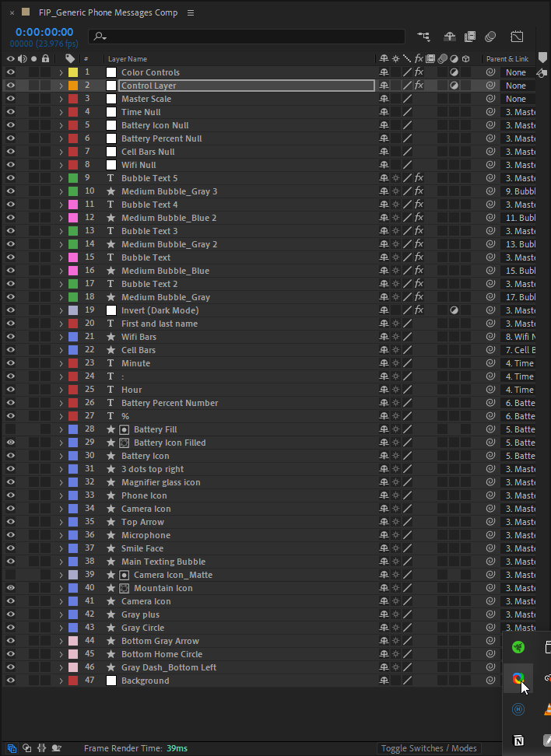Screen dimensions: 551x756
Task: Expand or collapse Layer Switches pane icon
Action: [12, 748]
